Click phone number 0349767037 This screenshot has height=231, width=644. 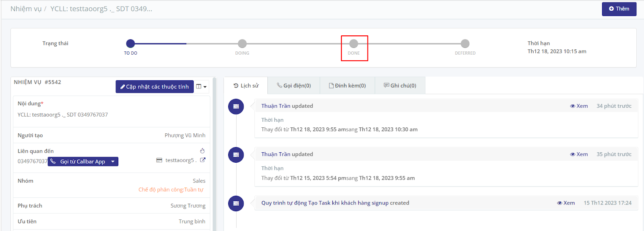pos(32,161)
